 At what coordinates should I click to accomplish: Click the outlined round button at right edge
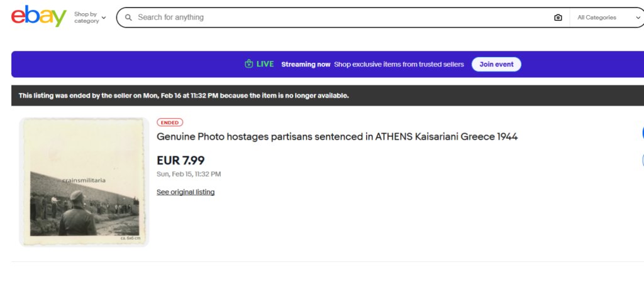642,160
